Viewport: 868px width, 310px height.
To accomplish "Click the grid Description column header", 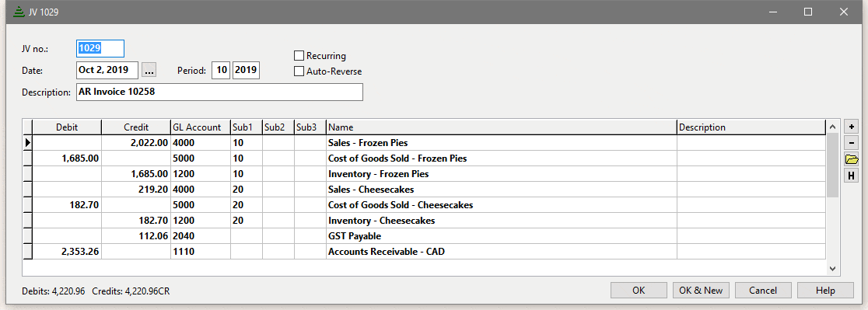I will tap(751, 127).
